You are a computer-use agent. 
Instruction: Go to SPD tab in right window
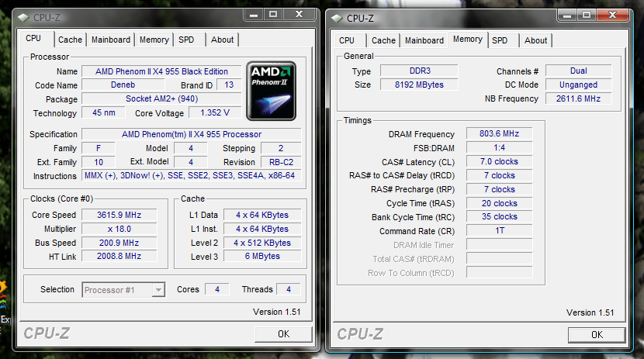pyautogui.click(x=500, y=40)
